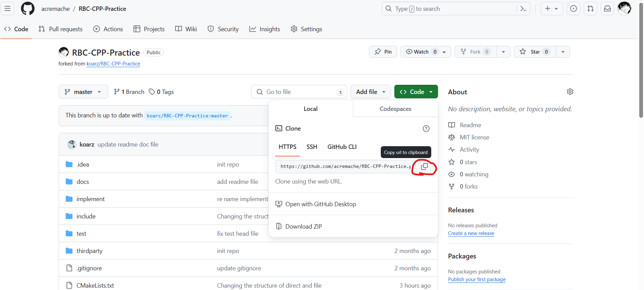The width and height of the screenshot is (644, 290).
Task: Switch to the Actions tab
Action: 108,29
